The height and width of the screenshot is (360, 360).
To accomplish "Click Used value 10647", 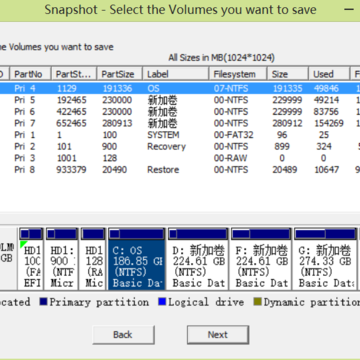I will [x=327, y=170].
